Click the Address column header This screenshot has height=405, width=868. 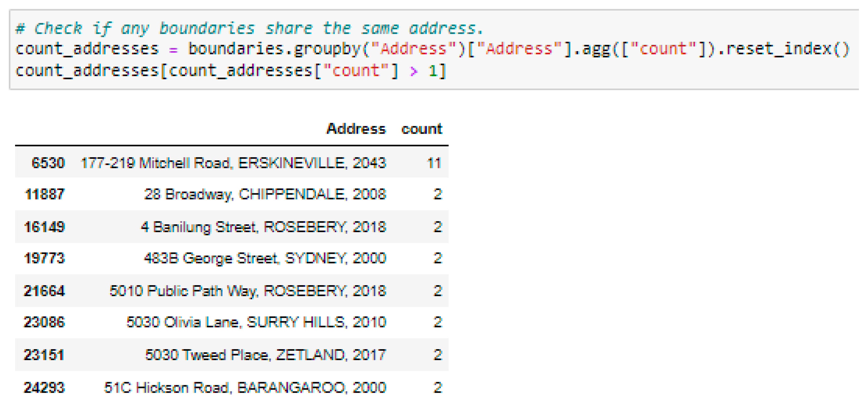coord(356,129)
